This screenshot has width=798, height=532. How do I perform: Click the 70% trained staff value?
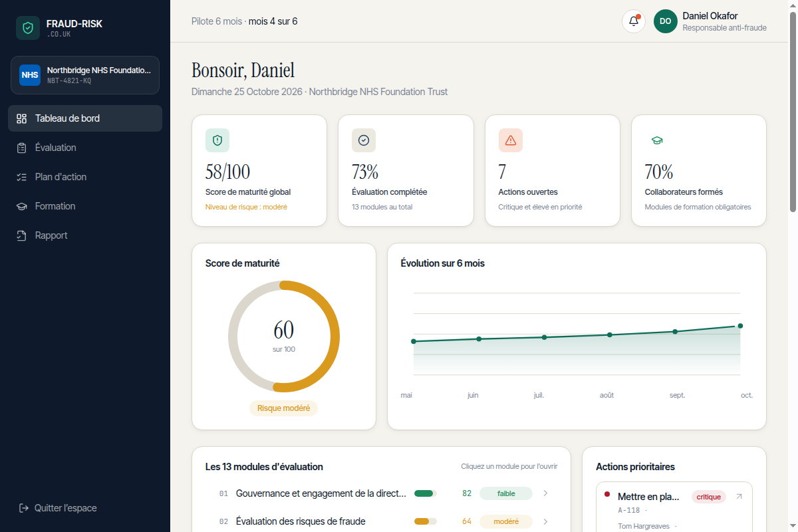659,172
